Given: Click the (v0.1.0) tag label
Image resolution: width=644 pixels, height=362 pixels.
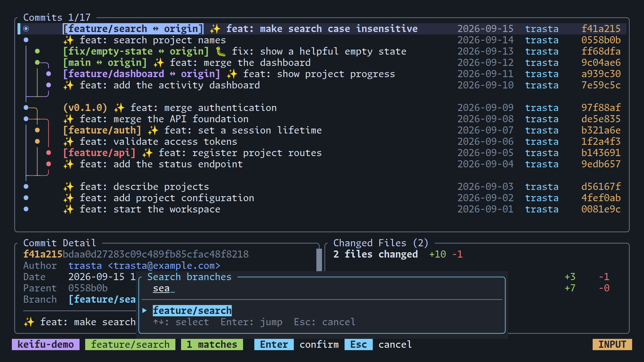Looking at the screenshot, I should [x=85, y=108].
